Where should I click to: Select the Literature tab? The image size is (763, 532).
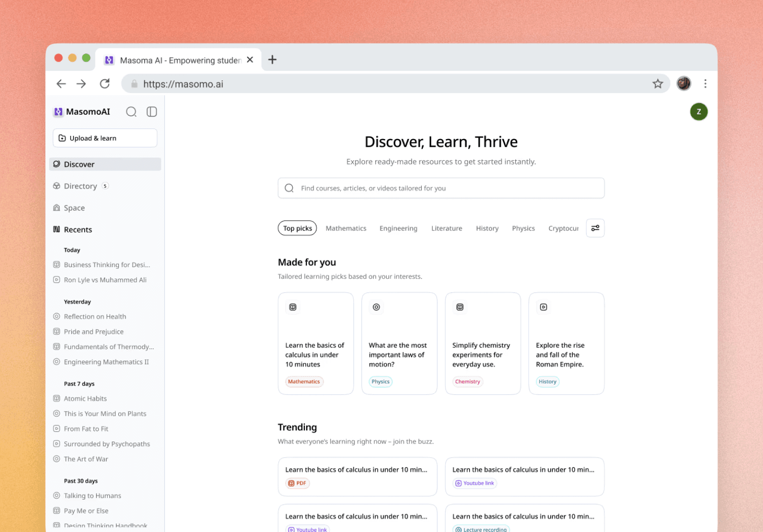click(446, 228)
